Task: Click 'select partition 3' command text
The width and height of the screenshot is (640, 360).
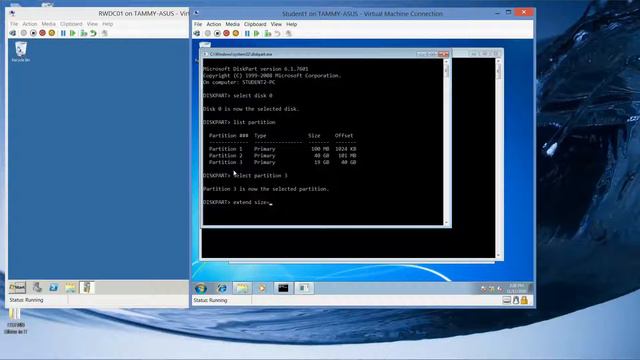Action: (x=260, y=176)
